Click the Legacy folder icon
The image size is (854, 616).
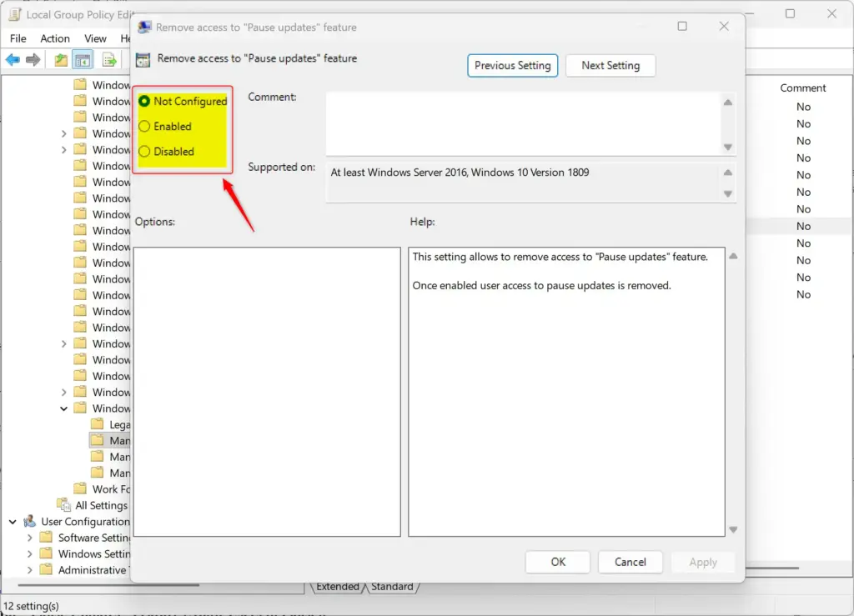coord(98,424)
